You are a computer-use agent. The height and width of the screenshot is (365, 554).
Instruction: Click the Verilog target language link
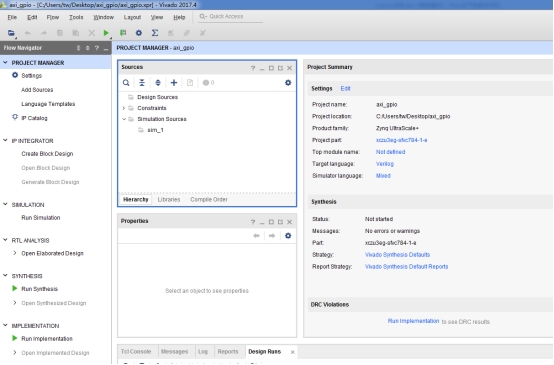[385, 164]
